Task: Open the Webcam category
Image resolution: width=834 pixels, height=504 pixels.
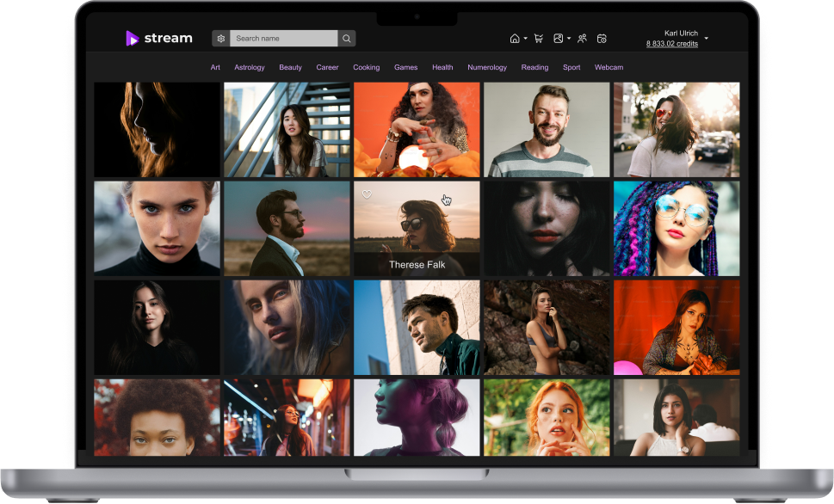Action: pyautogui.click(x=609, y=67)
